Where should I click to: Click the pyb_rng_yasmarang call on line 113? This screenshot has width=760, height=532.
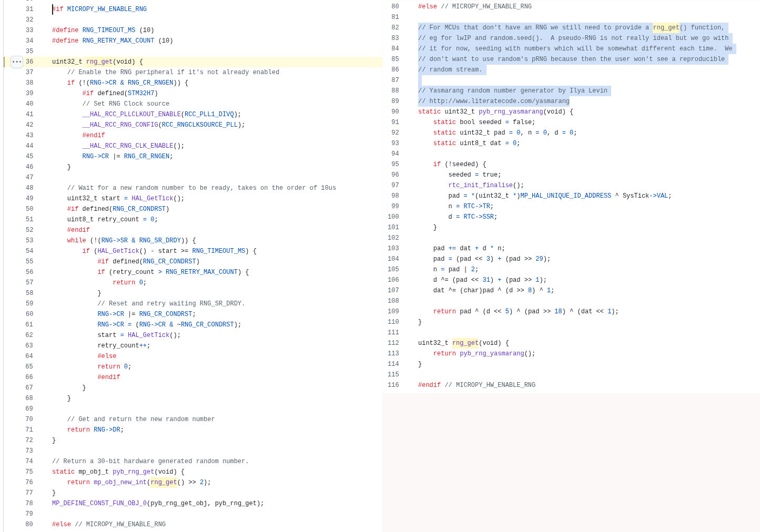click(x=492, y=353)
